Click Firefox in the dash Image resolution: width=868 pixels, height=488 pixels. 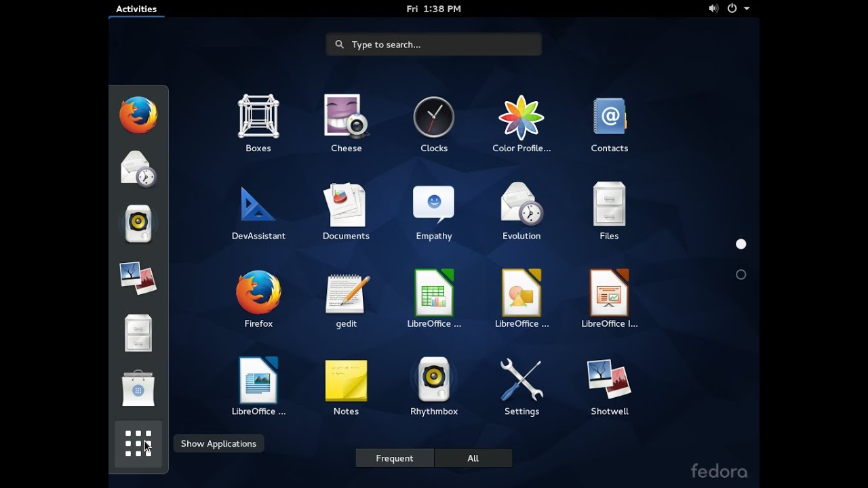point(138,115)
